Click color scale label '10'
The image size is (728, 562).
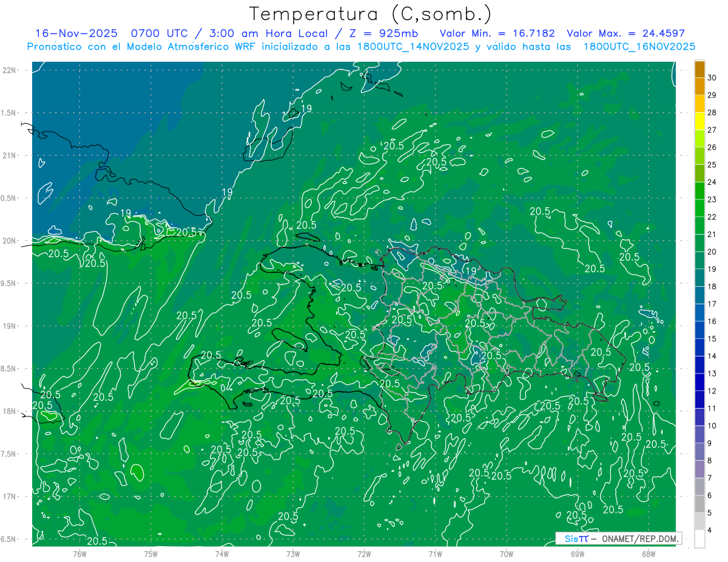pyautogui.click(x=712, y=426)
